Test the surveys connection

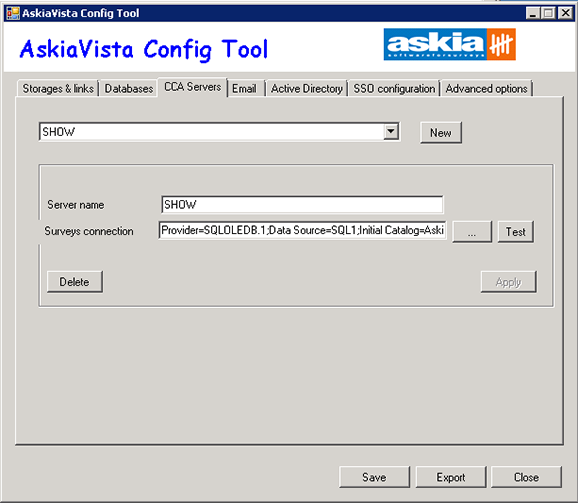pyautogui.click(x=515, y=232)
